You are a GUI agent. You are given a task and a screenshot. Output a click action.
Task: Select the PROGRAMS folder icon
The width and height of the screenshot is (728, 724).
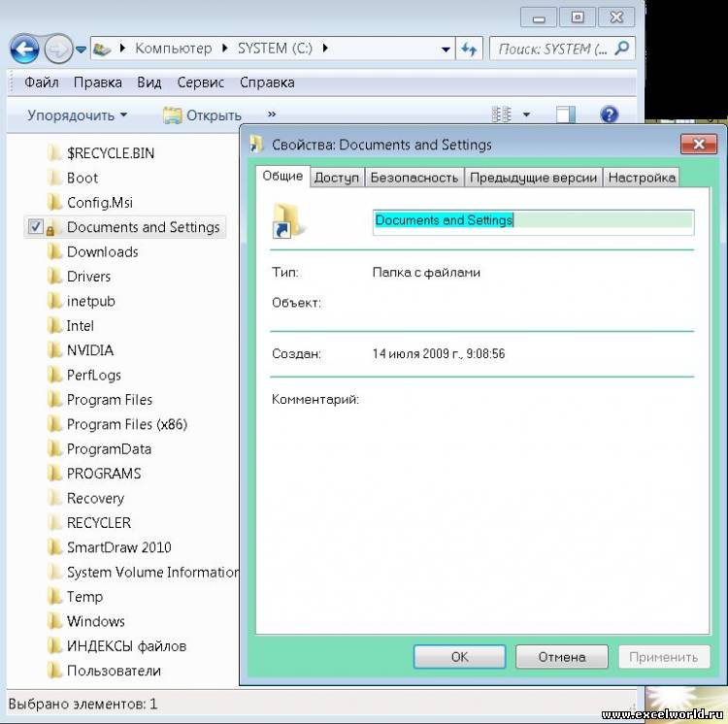click(54, 473)
